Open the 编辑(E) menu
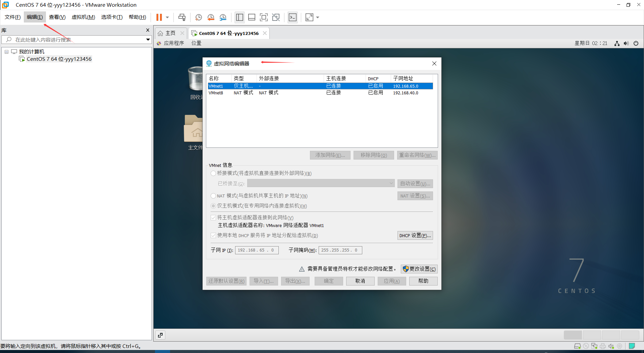The height and width of the screenshot is (353, 644). click(35, 17)
